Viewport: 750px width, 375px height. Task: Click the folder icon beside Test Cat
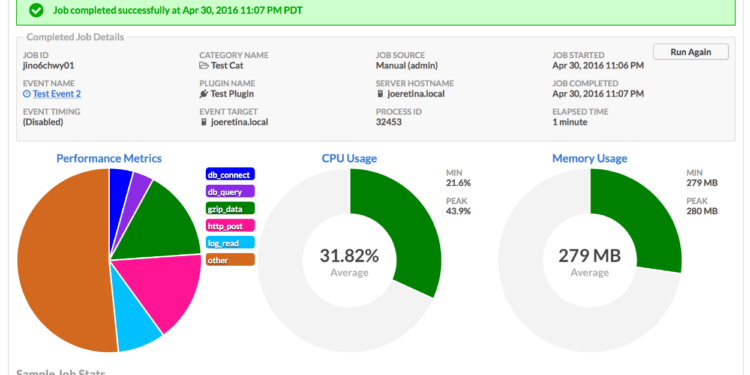pos(204,66)
